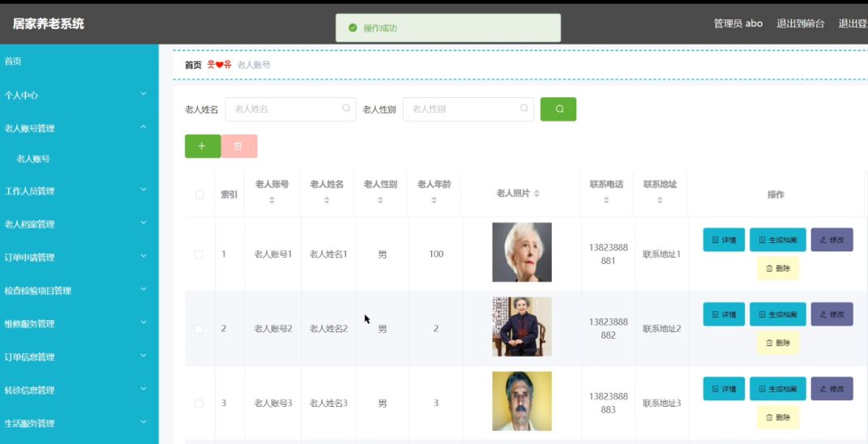Image resolution: width=868 pixels, height=444 pixels.
Task: Click the green search magnifier button
Action: coord(558,109)
